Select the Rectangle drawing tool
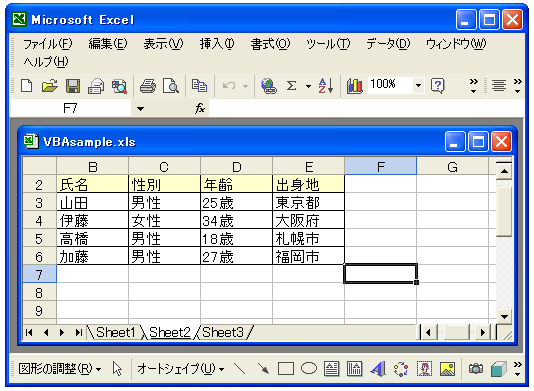The height and width of the screenshot is (391, 534). tap(286, 369)
